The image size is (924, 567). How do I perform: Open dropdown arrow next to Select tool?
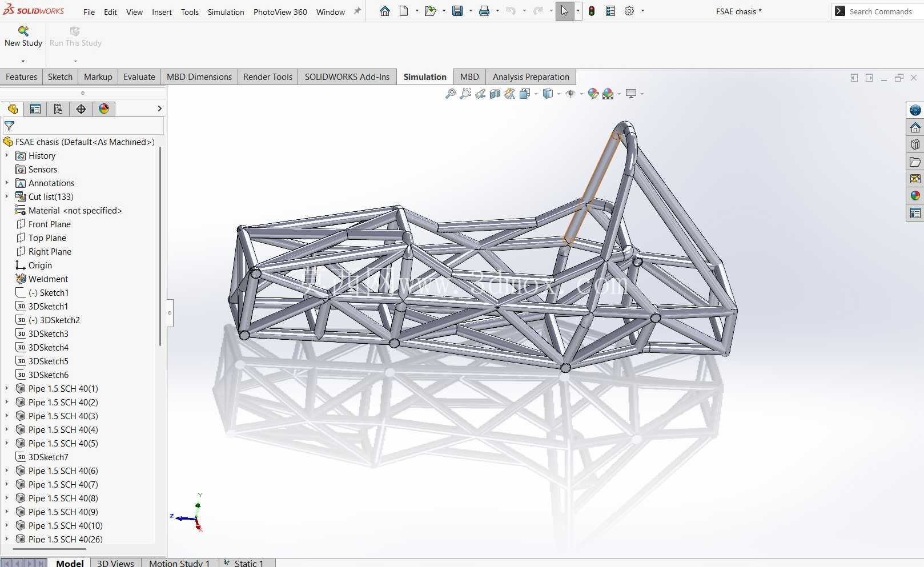point(578,11)
